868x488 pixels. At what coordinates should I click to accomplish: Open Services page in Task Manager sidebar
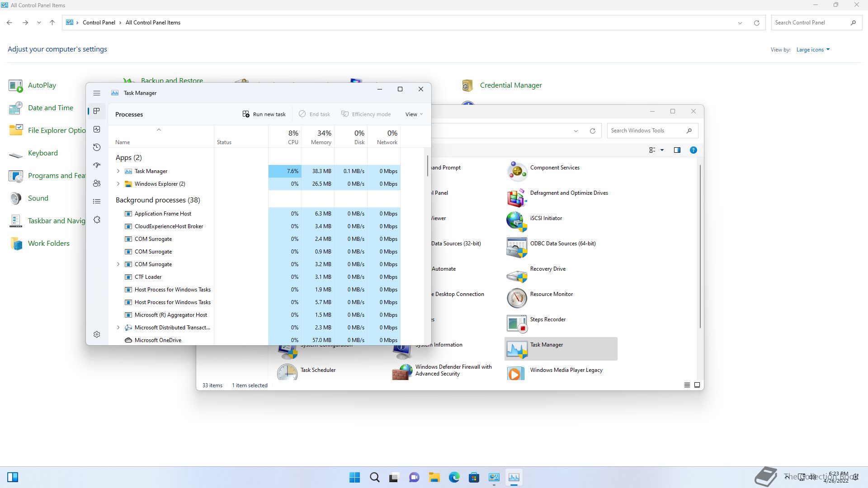pos(97,220)
